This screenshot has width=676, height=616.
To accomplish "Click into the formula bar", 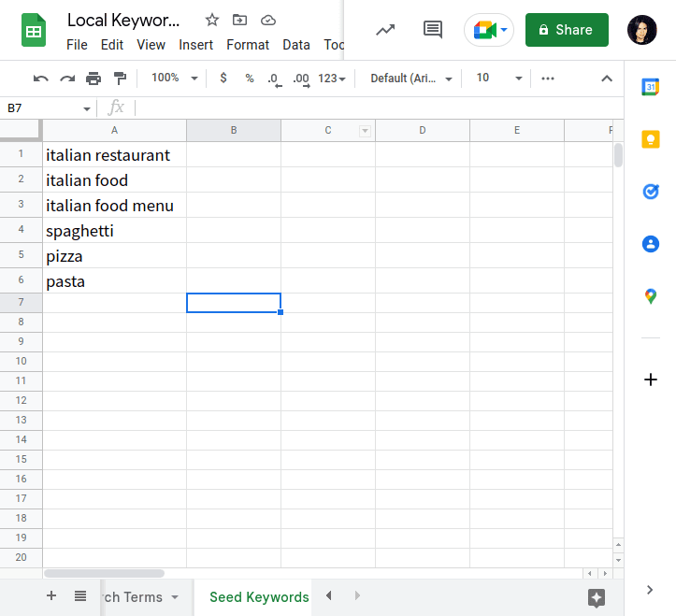I will point(380,108).
